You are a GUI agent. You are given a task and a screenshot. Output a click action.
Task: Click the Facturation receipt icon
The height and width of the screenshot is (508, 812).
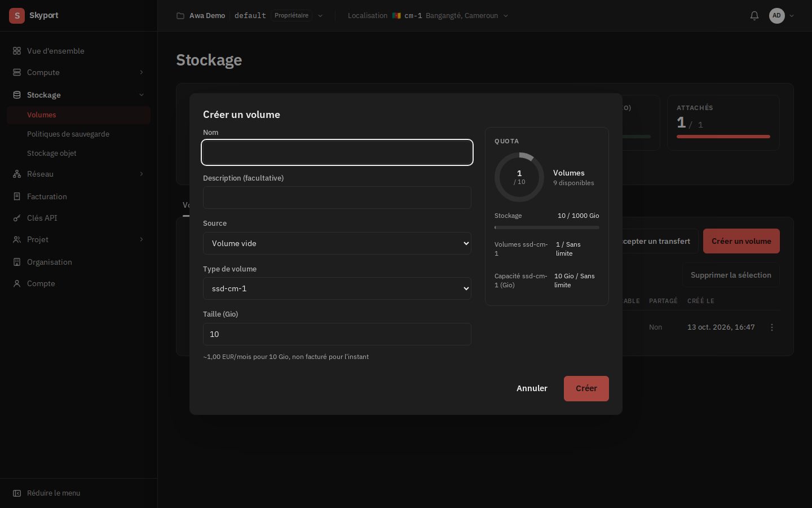17,196
